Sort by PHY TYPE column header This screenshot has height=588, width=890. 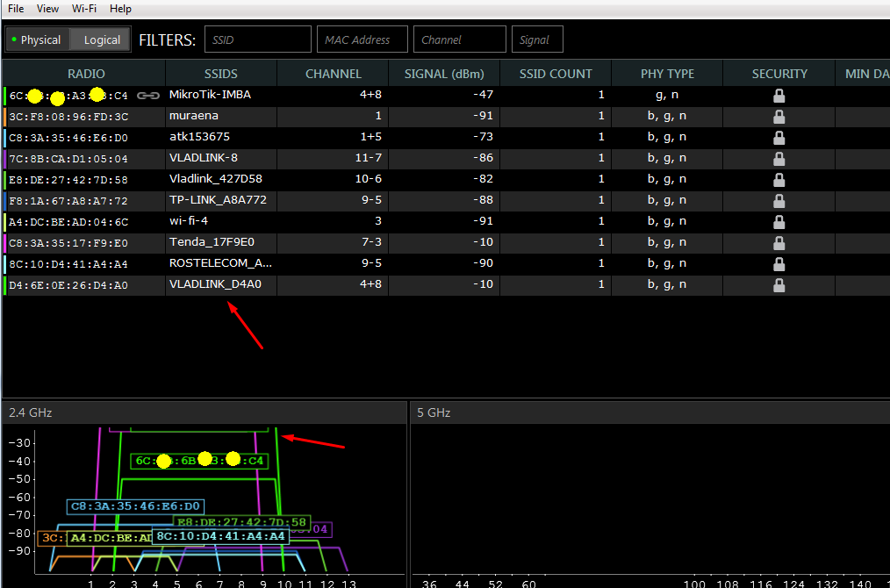point(667,74)
